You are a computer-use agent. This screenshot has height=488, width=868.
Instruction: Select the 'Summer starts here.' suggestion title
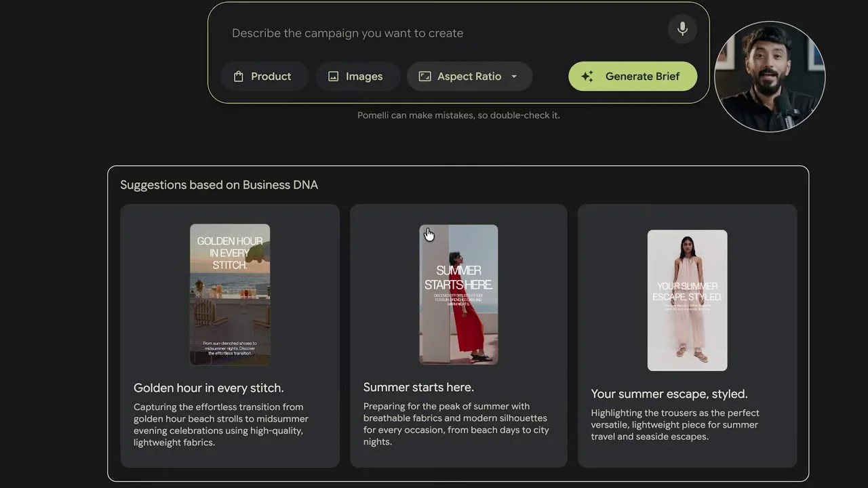coord(418,387)
